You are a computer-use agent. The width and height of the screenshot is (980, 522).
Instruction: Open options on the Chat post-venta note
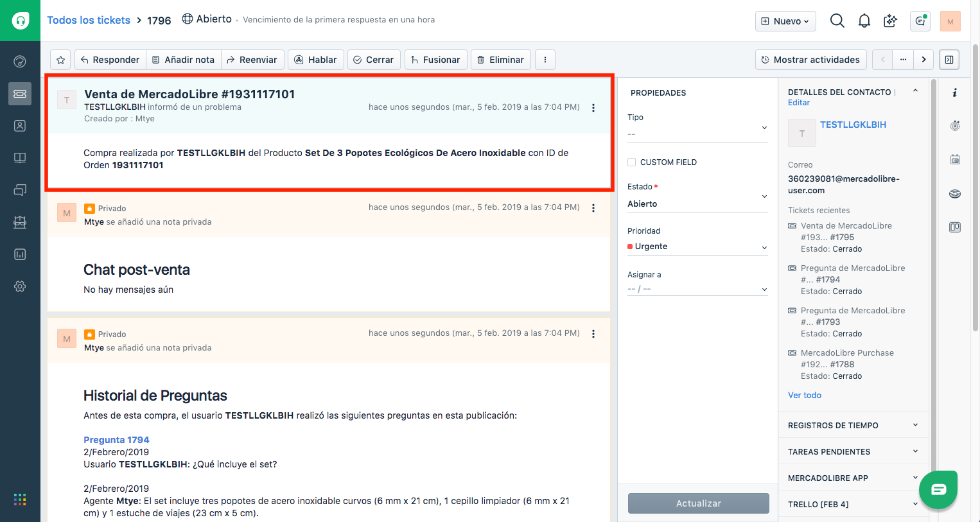click(593, 208)
